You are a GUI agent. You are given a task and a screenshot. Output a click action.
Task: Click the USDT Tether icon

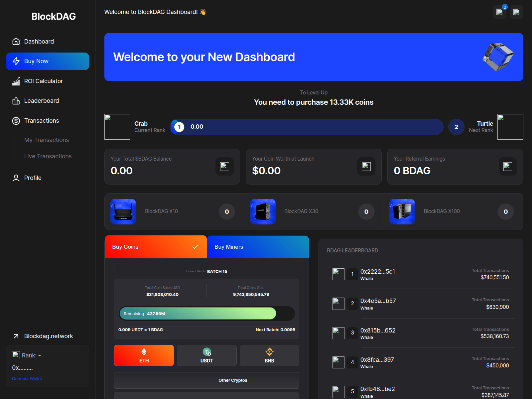point(207,352)
